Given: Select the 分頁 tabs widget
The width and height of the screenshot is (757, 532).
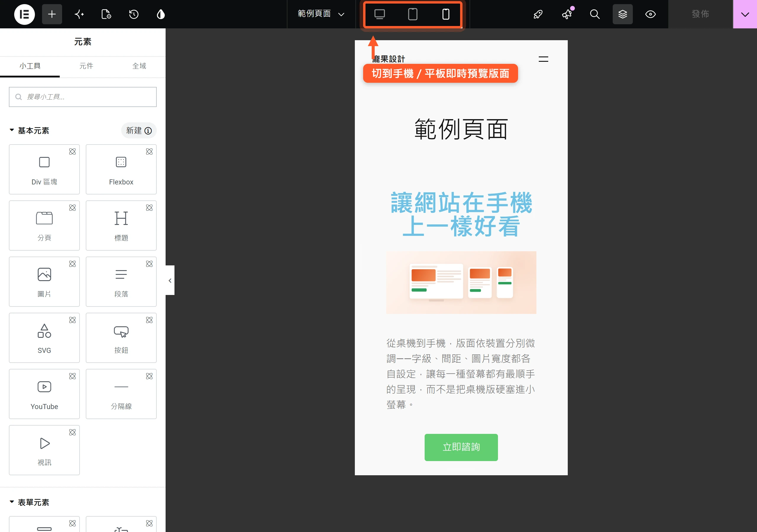Looking at the screenshot, I should coord(44,226).
